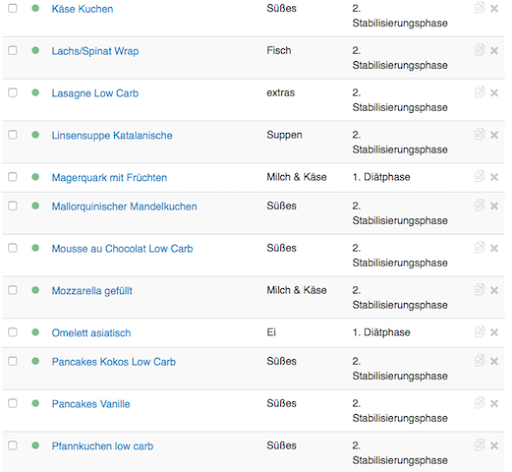Check the box for Käse Kuchen

(x=13, y=8)
